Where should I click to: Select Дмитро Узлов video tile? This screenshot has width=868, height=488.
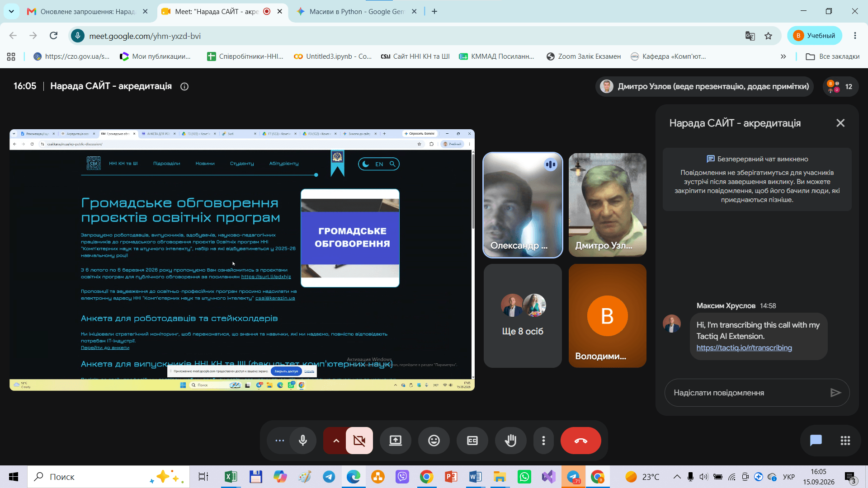click(x=607, y=205)
